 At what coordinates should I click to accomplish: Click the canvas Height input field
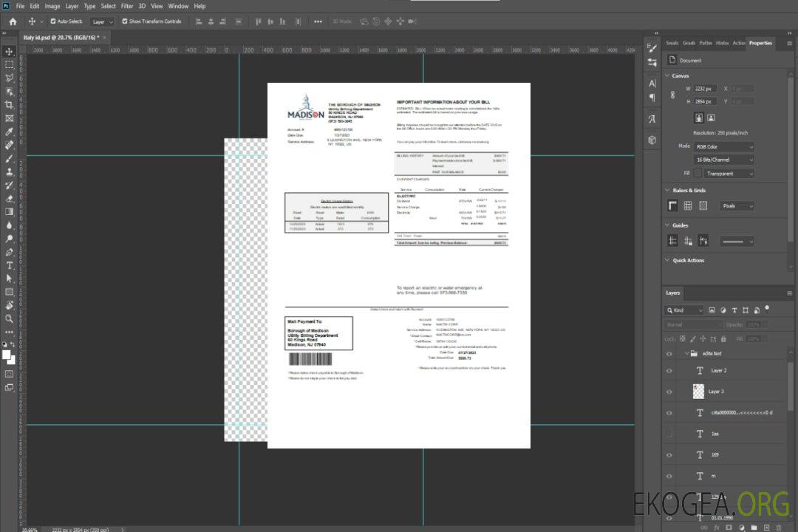pos(705,101)
